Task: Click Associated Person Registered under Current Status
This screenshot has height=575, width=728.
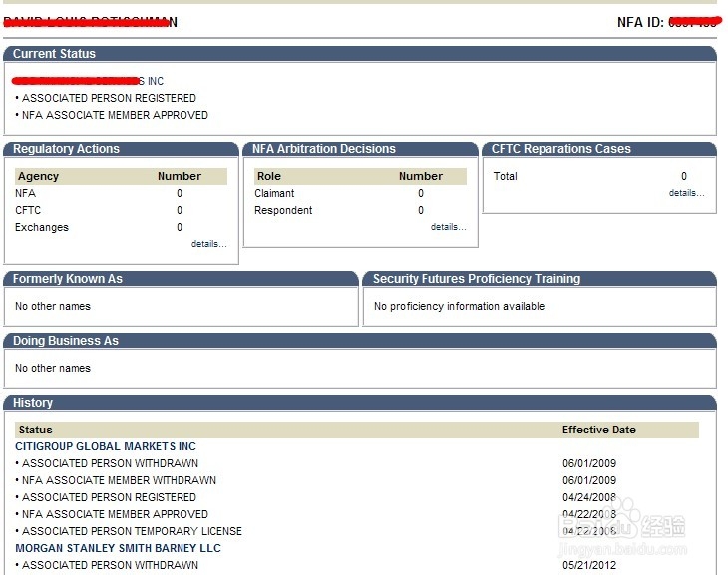Action: tap(109, 98)
